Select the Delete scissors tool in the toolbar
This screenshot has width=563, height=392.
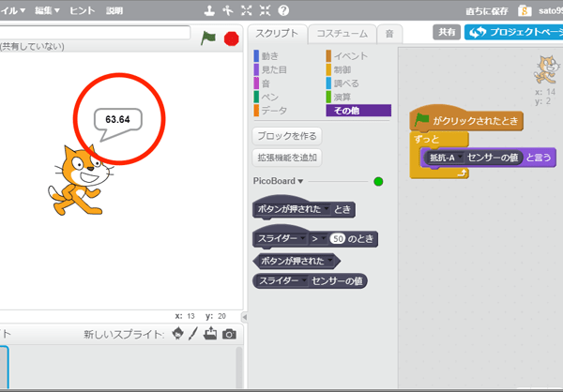coord(228,10)
